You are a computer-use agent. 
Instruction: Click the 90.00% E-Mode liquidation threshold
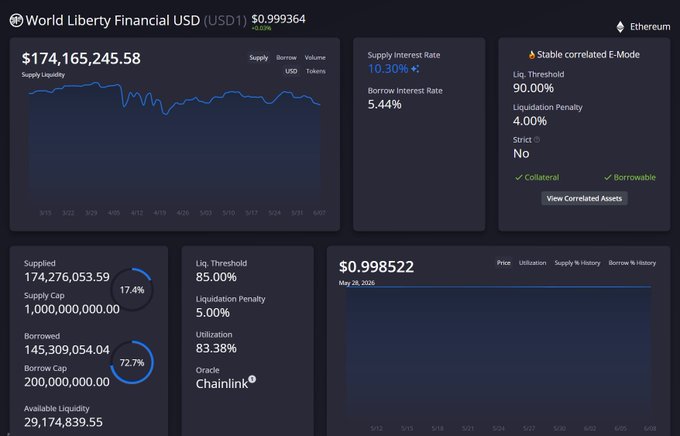(533, 89)
